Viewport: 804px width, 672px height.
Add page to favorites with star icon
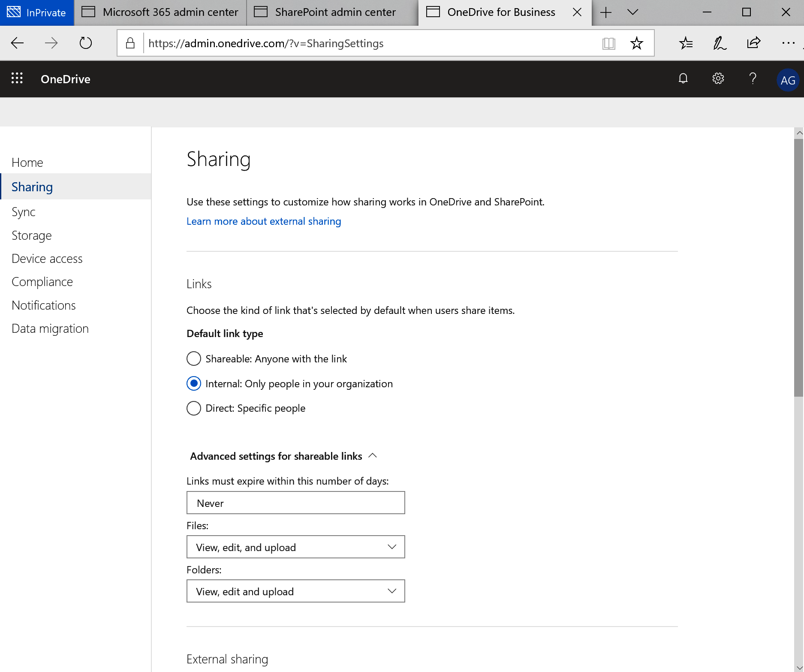click(636, 43)
